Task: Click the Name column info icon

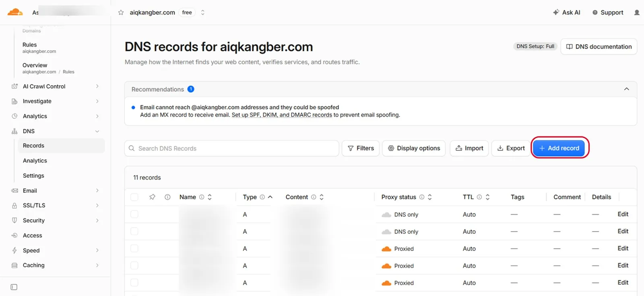Action: [x=202, y=197]
